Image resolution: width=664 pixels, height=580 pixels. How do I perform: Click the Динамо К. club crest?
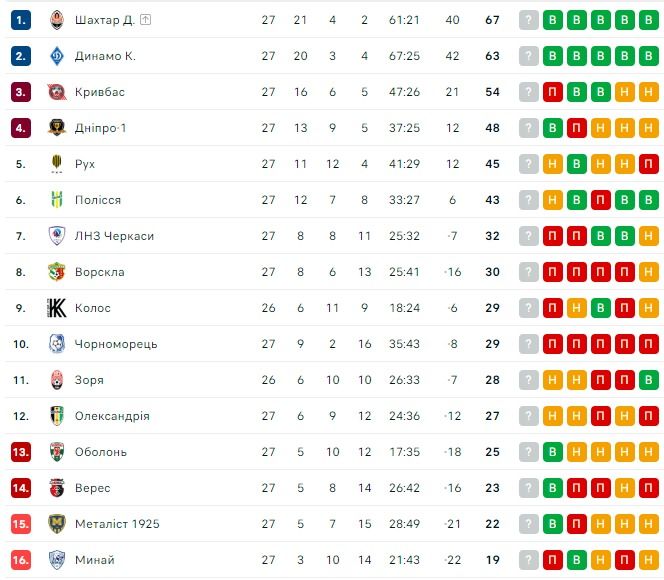click(56, 56)
